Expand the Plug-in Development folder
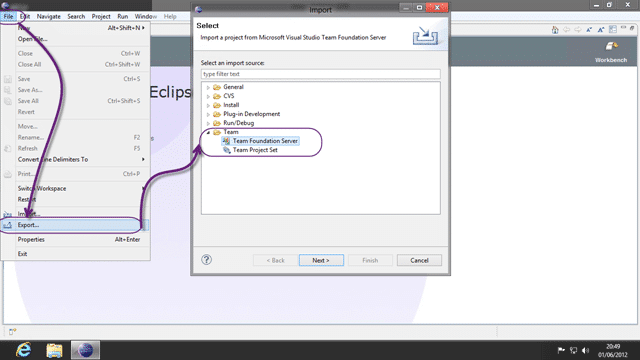The width and height of the screenshot is (640, 360). [208, 114]
